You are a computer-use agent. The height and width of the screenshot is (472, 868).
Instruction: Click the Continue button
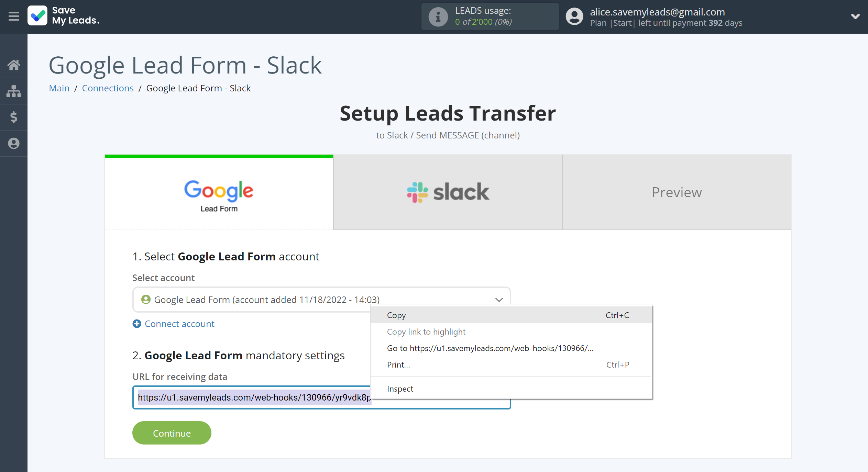(171, 432)
